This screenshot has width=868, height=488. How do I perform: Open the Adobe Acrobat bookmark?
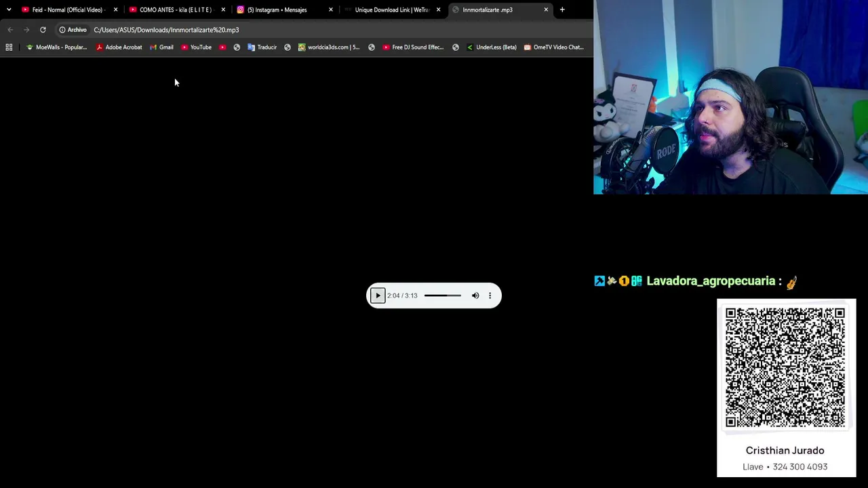(x=119, y=47)
